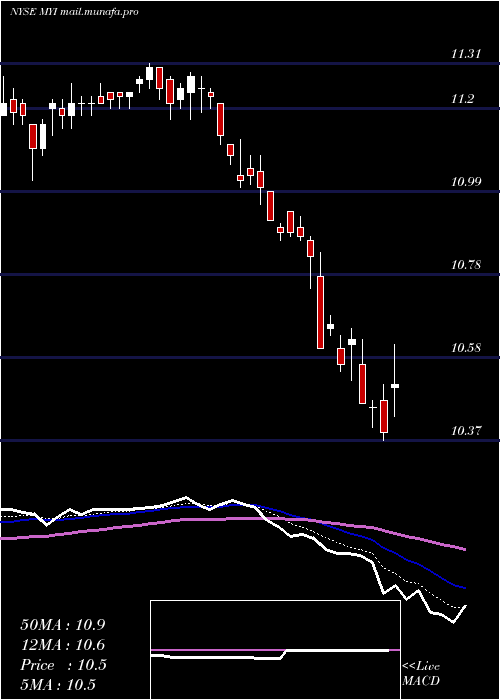Click the 10.78 price level label
Screen dimensions: 500x700
pyautogui.click(x=466, y=265)
